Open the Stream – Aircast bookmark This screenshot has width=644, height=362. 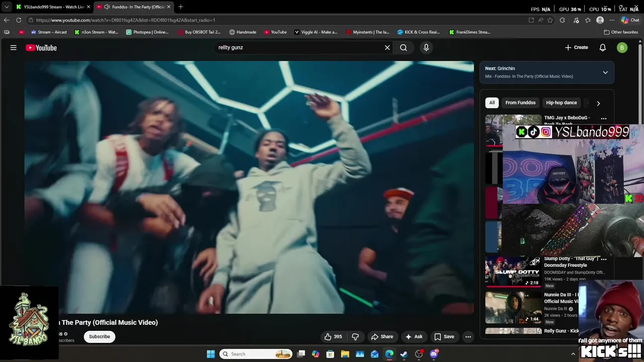(x=49, y=32)
